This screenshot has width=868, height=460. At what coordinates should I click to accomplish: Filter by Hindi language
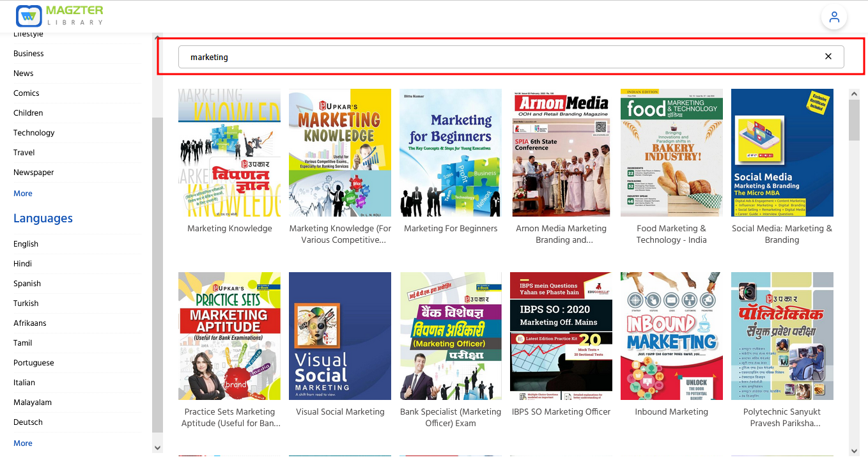(x=22, y=264)
